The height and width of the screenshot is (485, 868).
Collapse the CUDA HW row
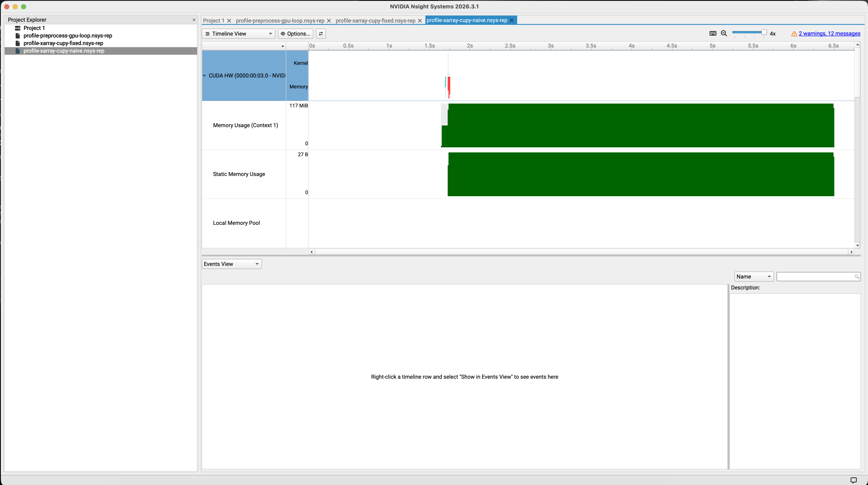tap(204, 76)
